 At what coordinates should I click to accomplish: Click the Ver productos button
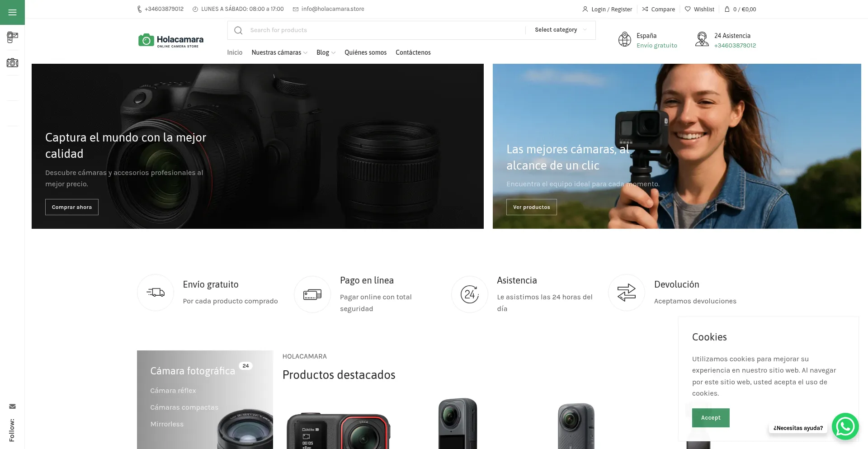pyautogui.click(x=532, y=207)
